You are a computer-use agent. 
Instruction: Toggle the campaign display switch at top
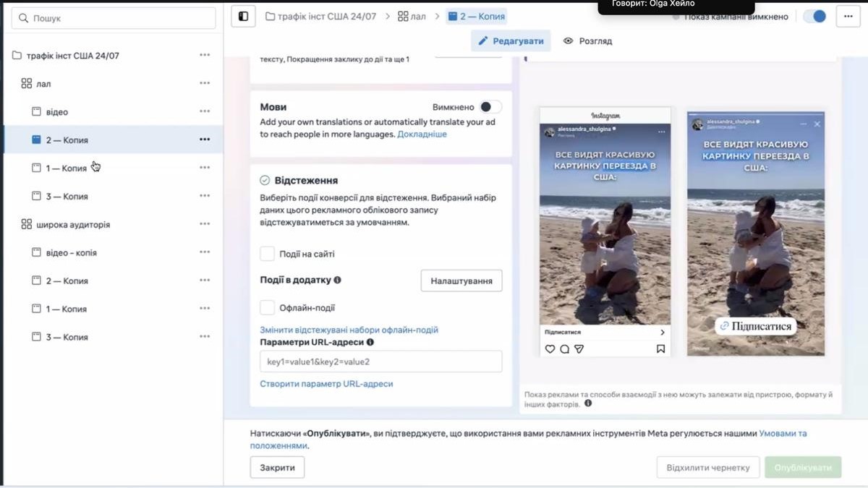point(815,16)
